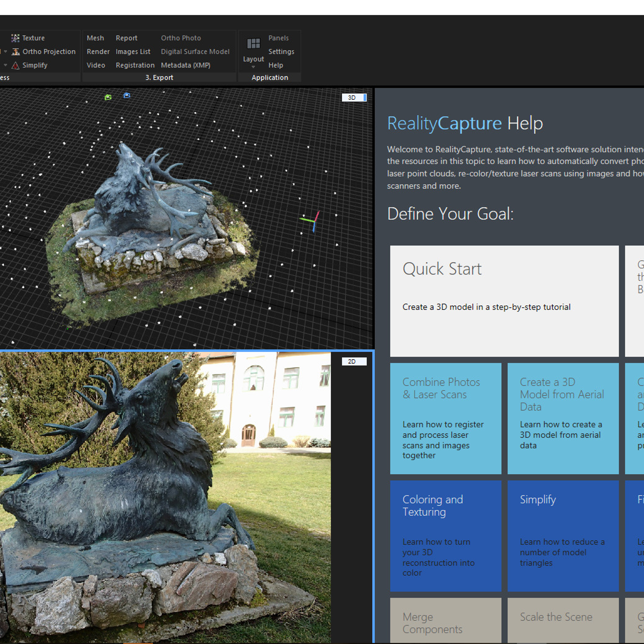Export the Images List
The height and width of the screenshot is (644, 644).
tap(133, 52)
